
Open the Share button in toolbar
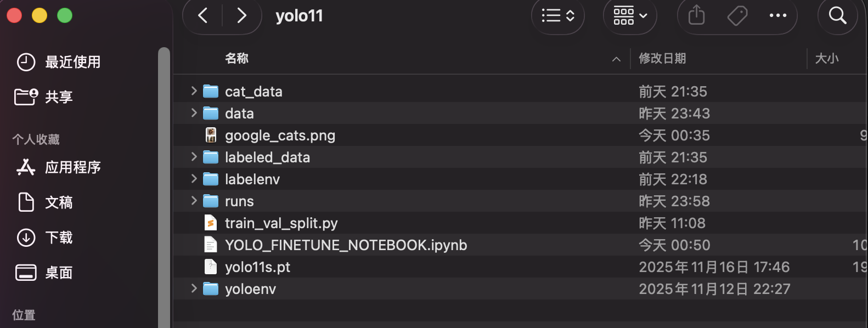point(696,15)
